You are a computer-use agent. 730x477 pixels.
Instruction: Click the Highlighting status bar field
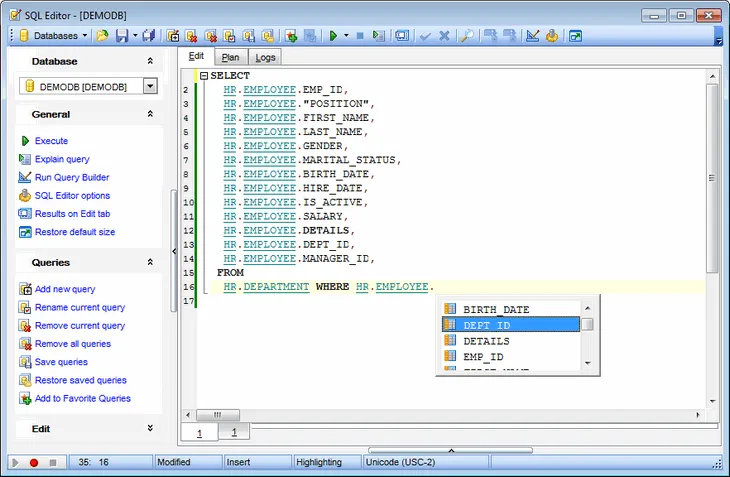click(x=328, y=462)
